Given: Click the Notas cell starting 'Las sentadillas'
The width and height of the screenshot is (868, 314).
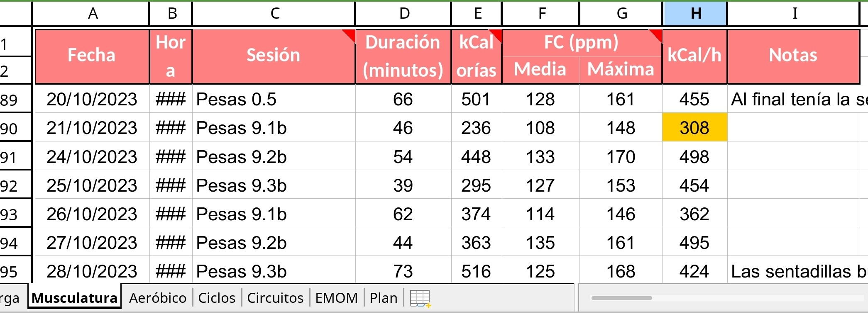Looking at the screenshot, I should (797, 271).
